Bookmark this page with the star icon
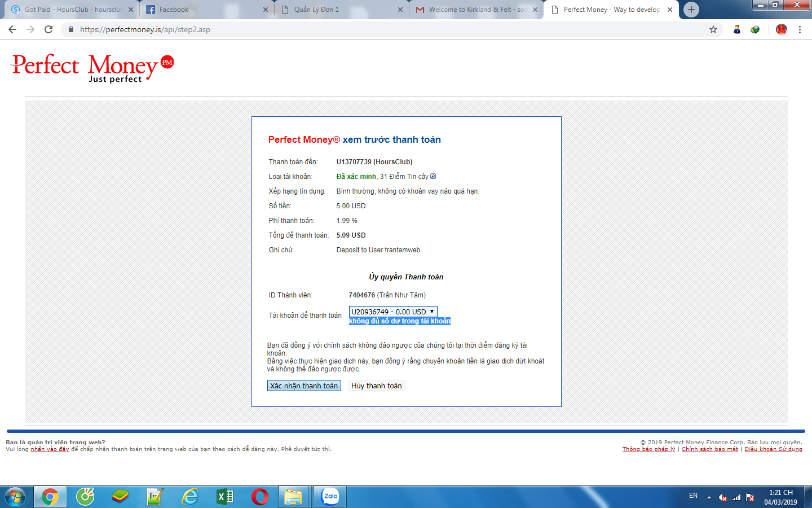The image size is (812, 508). pyautogui.click(x=713, y=29)
